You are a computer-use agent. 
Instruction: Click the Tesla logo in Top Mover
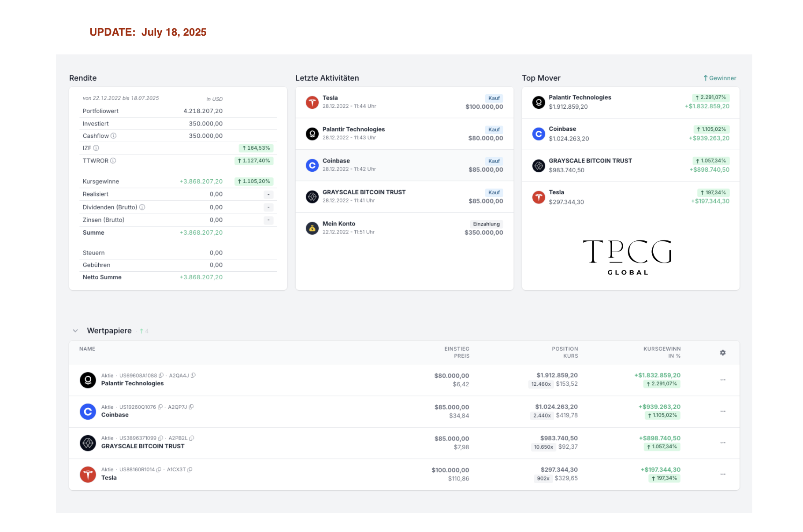pyautogui.click(x=539, y=197)
